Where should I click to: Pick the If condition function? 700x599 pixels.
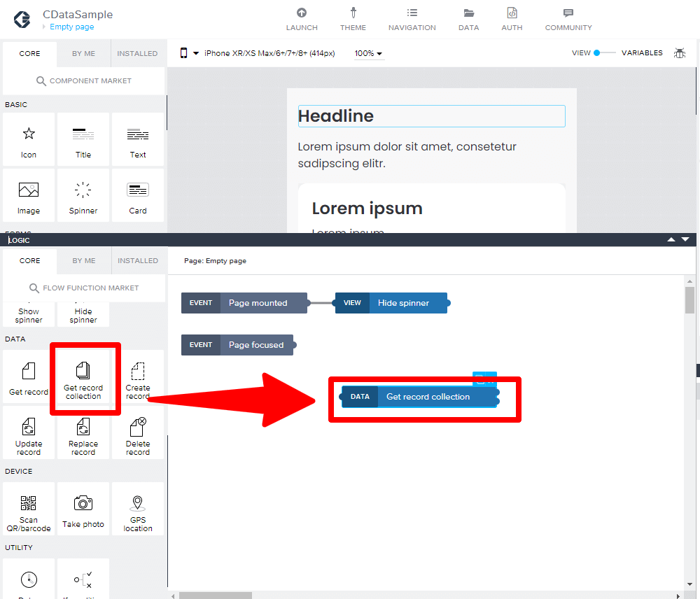(x=83, y=579)
